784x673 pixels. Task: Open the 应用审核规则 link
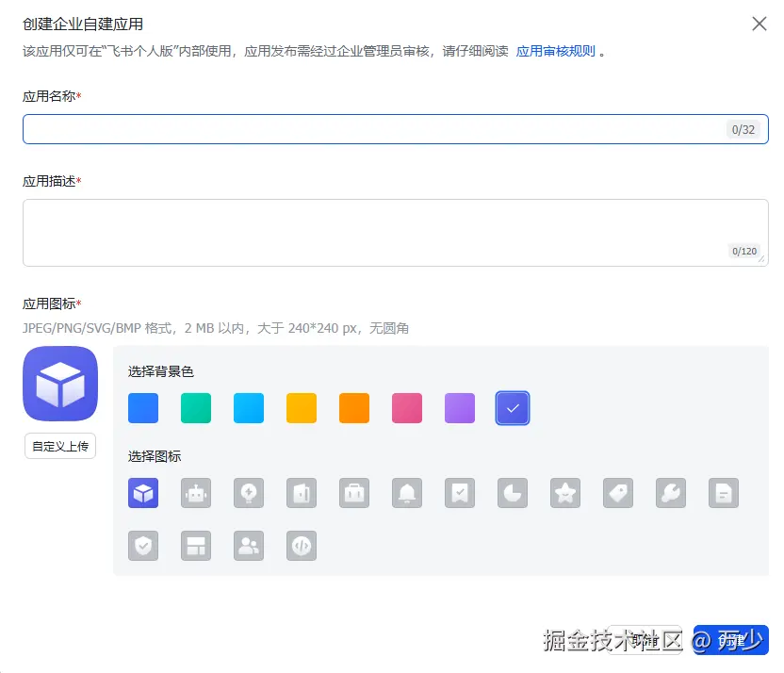point(555,52)
